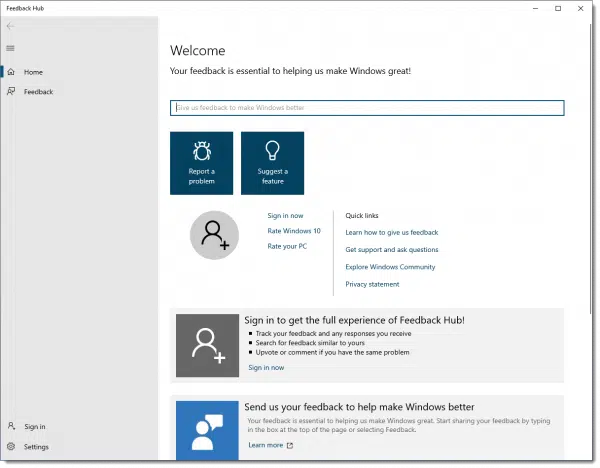Click the Settings gear icon
600x468 pixels.
(x=11, y=446)
